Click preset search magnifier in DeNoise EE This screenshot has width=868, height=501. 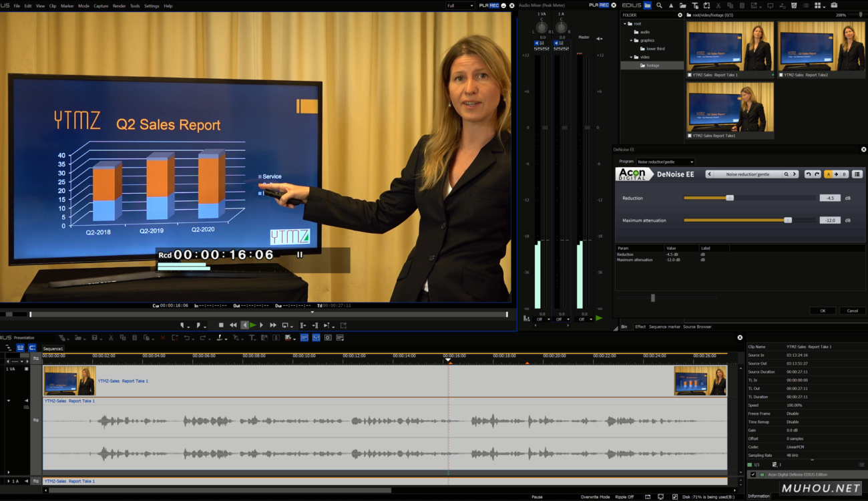(x=786, y=174)
